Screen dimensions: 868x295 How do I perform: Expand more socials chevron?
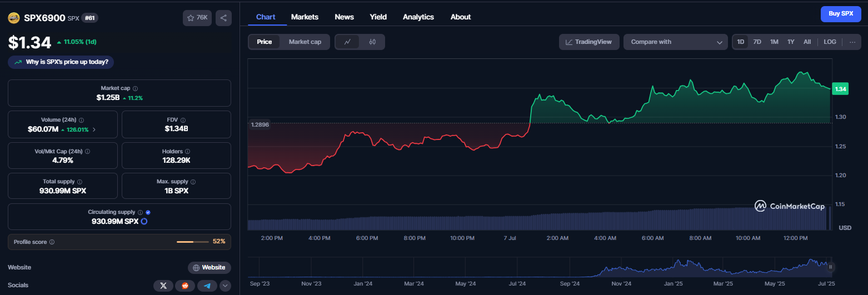click(225, 286)
